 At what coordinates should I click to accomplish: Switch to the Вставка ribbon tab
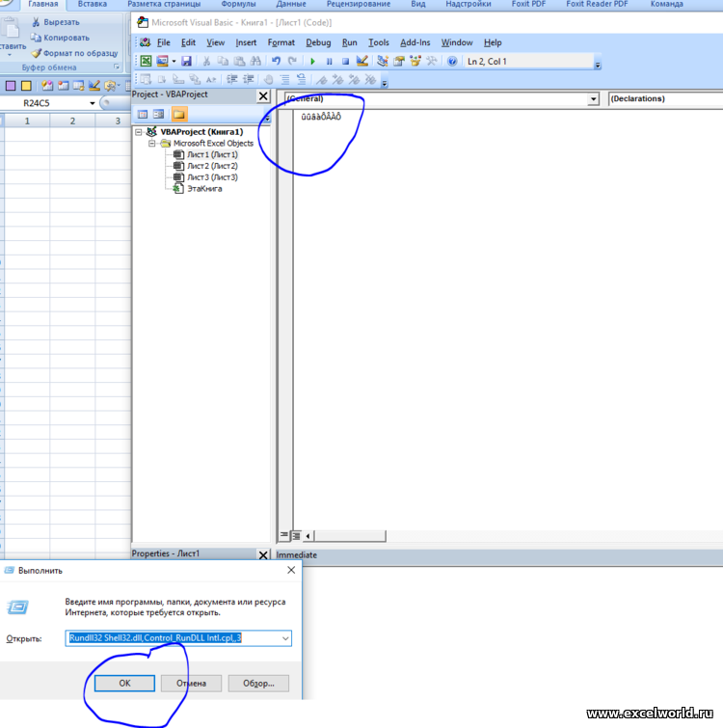[x=93, y=5]
